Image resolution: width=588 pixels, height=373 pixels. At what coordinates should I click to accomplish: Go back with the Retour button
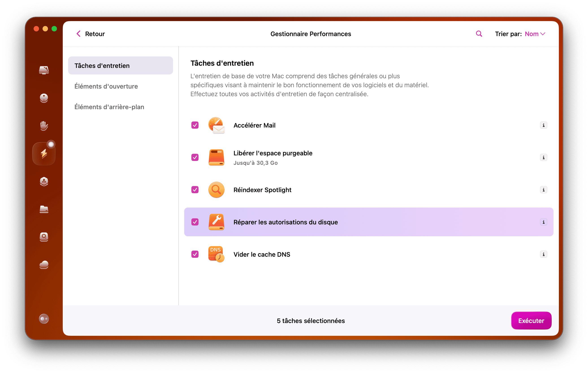[x=90, y=34]
